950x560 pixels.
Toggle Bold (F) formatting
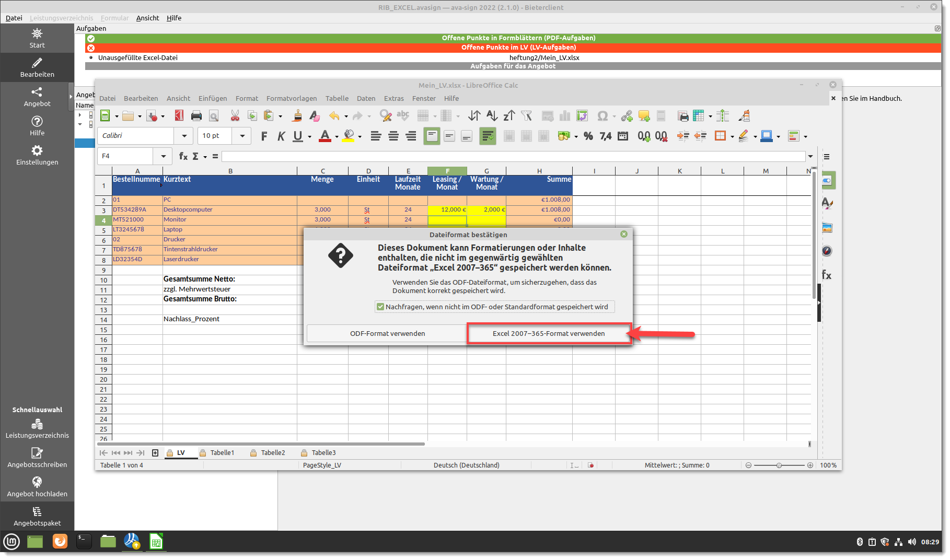[x=264, y=136]
